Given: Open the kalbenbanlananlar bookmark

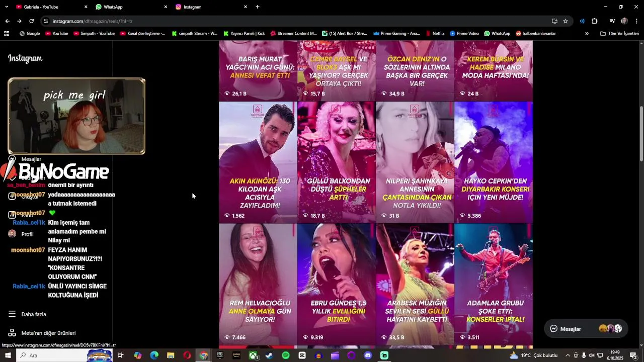Looking at the screenshot, I should pos(536,34).
